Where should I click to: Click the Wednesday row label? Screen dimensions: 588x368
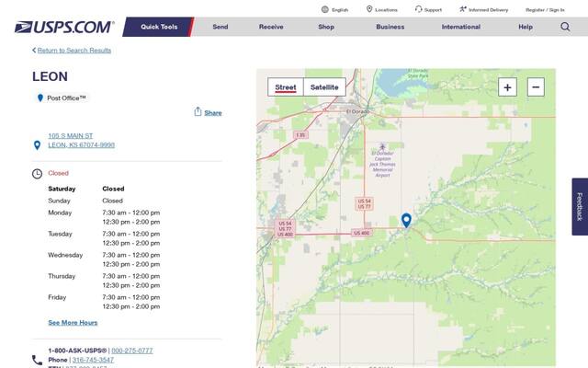coord(65,255)
